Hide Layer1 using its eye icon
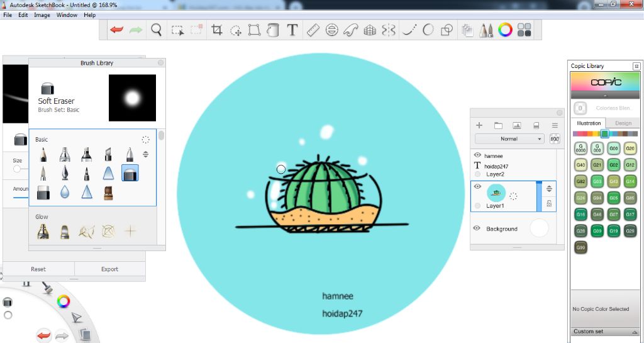This screenshot has height=343, width=644. 477,186
